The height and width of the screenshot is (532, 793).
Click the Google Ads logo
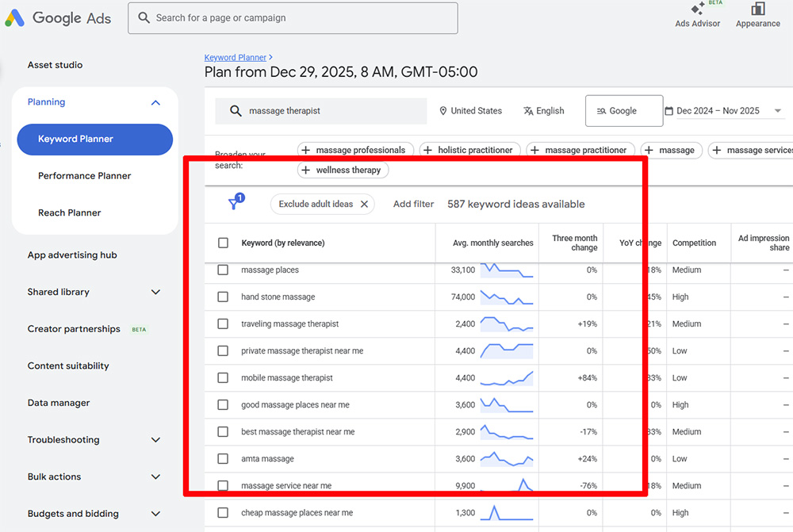tap(59, 18)
